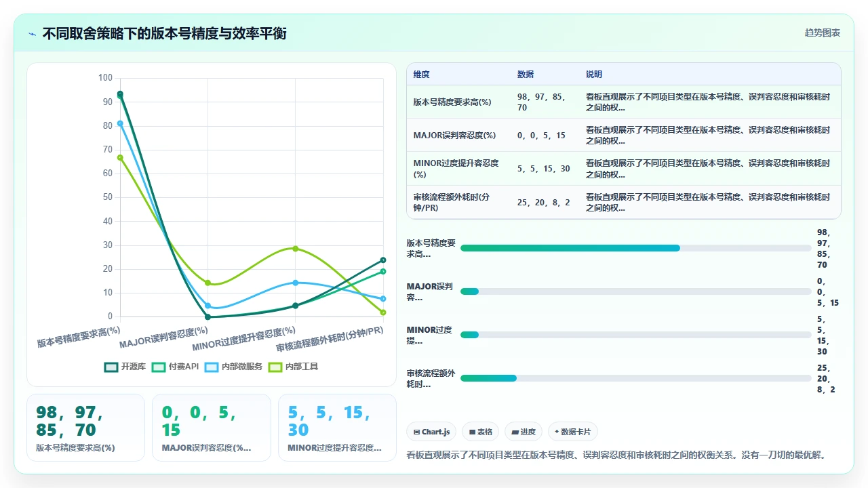Open the 98, 97, 85, 70 data card
This screenshot has height=488, width=868.
[85, 428]
